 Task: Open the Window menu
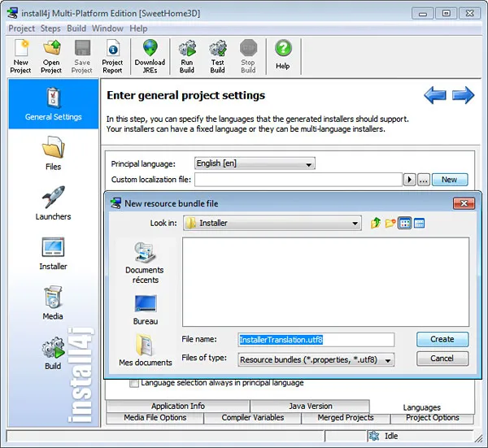tap(107, 28)
